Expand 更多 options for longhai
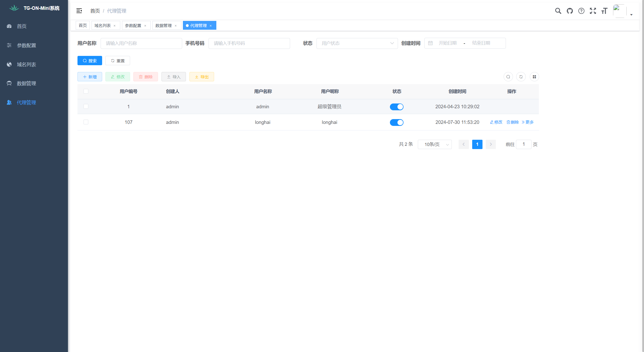The height and width of the screenshot is (352, 644). coord(528,122)
